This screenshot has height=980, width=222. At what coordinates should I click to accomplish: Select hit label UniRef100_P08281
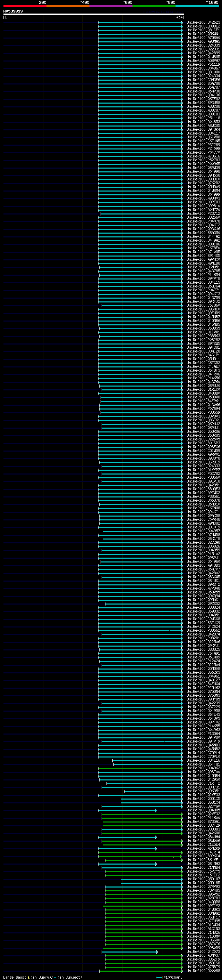(203, 638)
